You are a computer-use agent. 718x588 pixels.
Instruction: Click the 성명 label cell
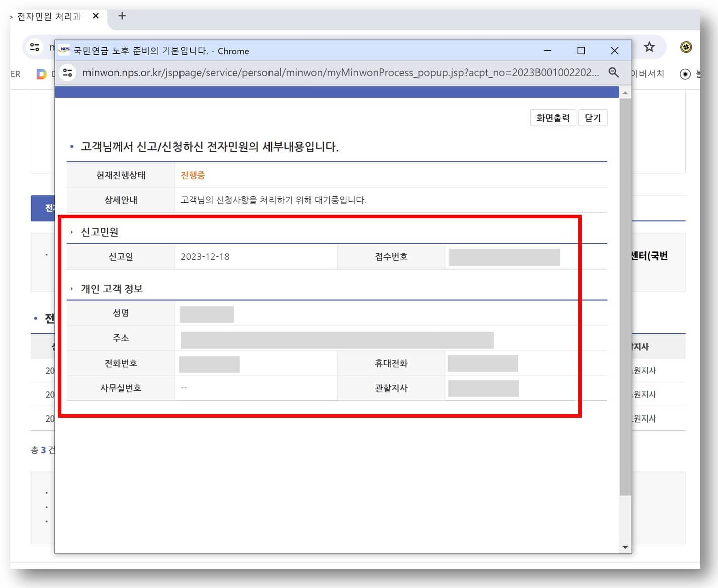121,313
